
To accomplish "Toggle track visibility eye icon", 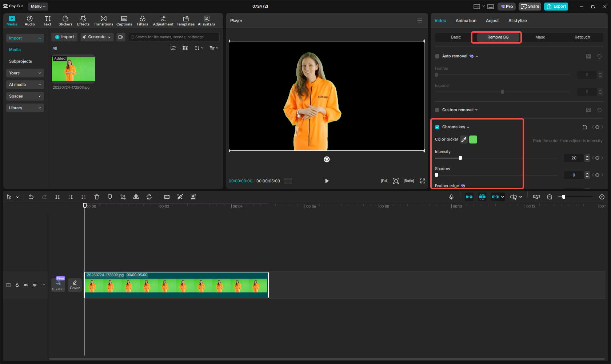I will point(26,285).
